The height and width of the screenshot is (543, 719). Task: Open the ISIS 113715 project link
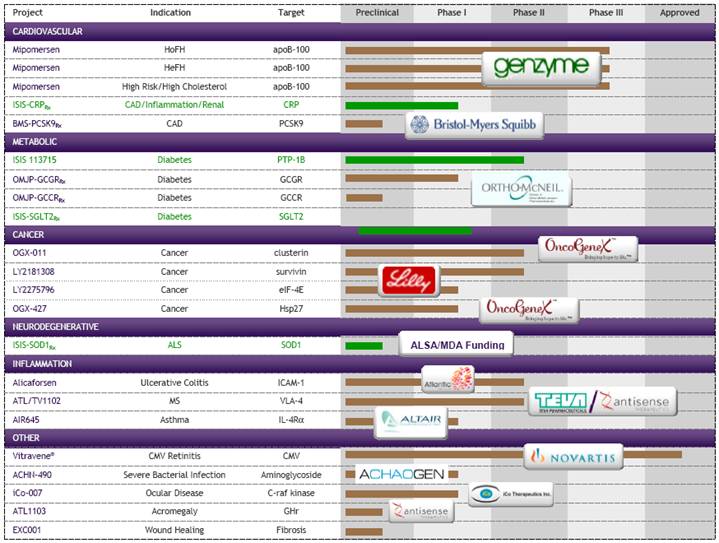point(34,160)
